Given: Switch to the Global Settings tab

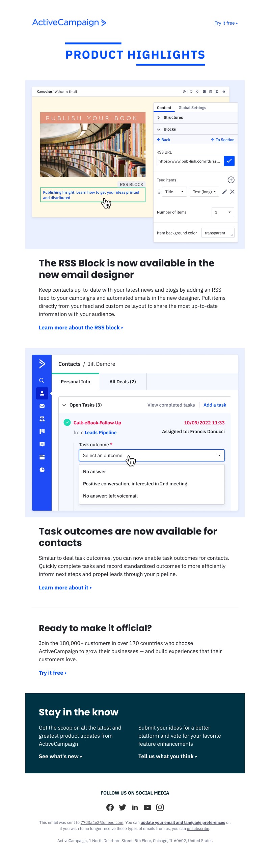Looking at the screenshot, I should [x=192, y=108].
